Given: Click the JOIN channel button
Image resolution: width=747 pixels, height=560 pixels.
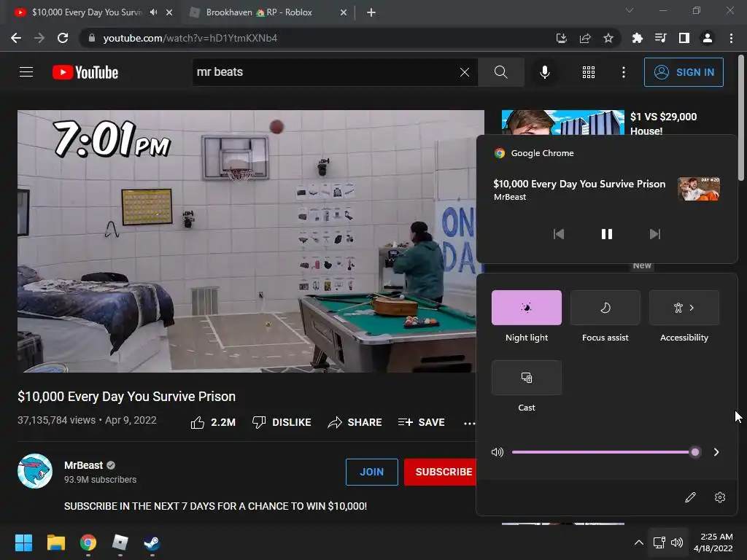Looking at the screenshot, I should point(371,472).
